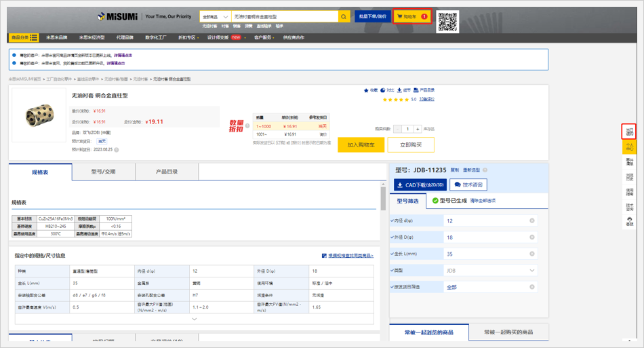This screenshot has height=348, width=644.
Task: Clear the 内径 d(φ) value 12
Action: click(532, 221)
